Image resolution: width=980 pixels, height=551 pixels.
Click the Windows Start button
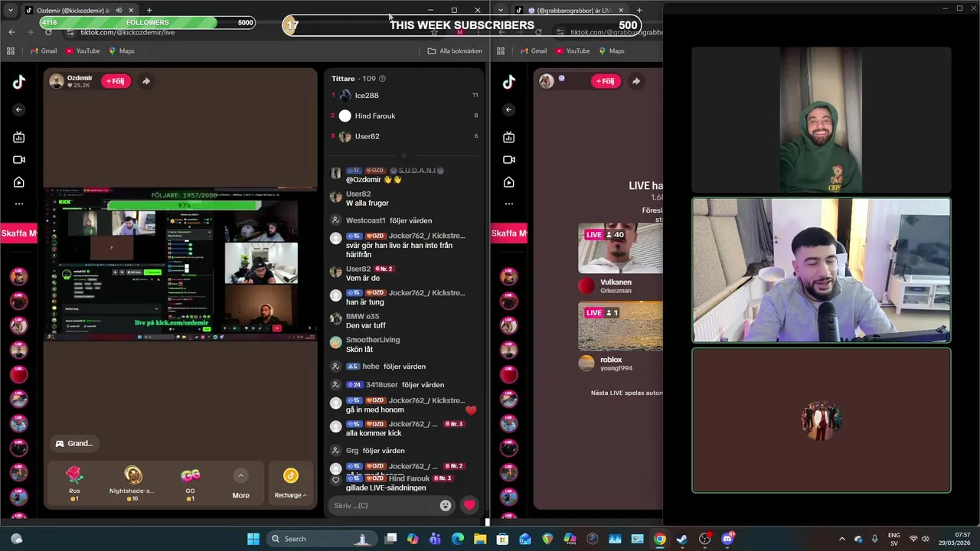253,539
